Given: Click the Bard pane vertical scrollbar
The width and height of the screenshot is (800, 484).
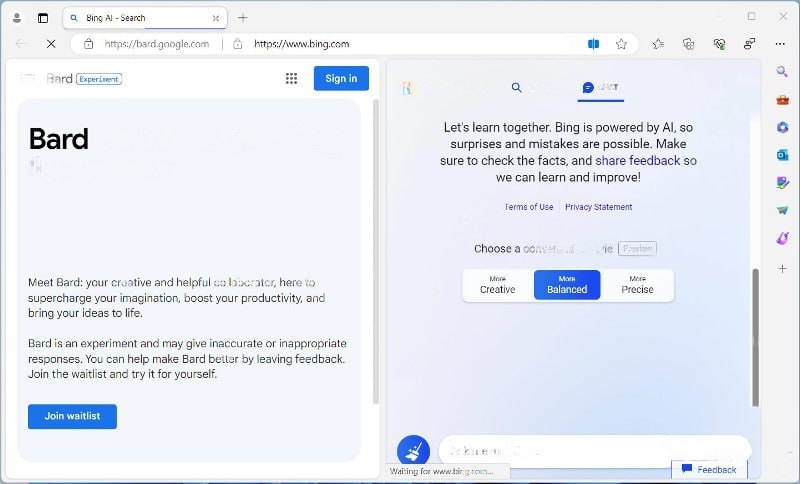Looking at the screenshot, I should (x=376, y=251).
